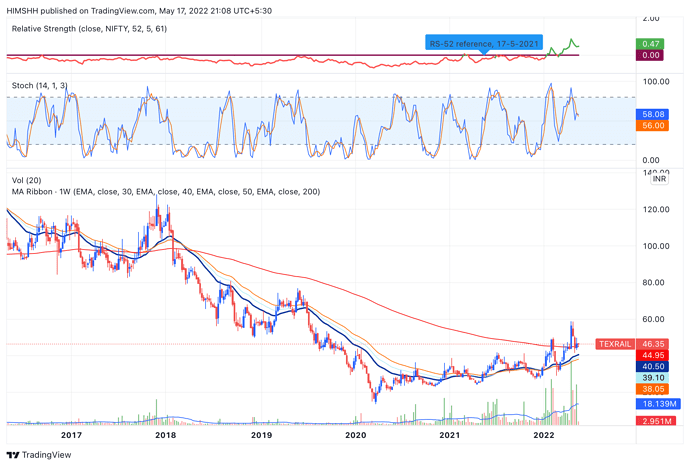The image size is (690, 467).
Task: Click the 2020 label on time axis
Action: pyautogui.click(x=355, y=436)
